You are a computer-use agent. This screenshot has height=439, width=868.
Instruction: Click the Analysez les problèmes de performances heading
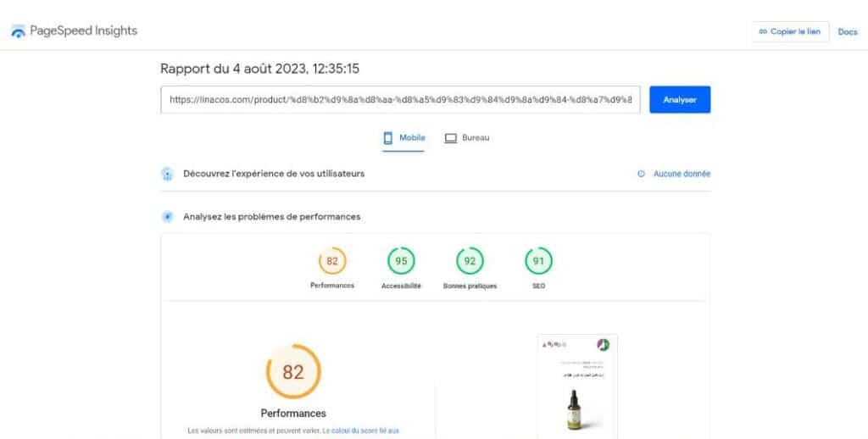272,217
